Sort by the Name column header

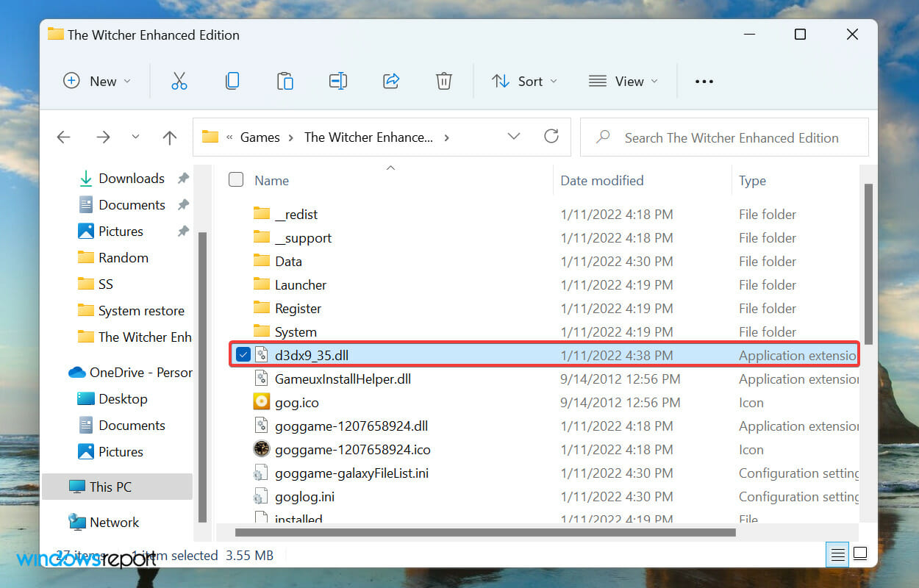pos(271,180)
